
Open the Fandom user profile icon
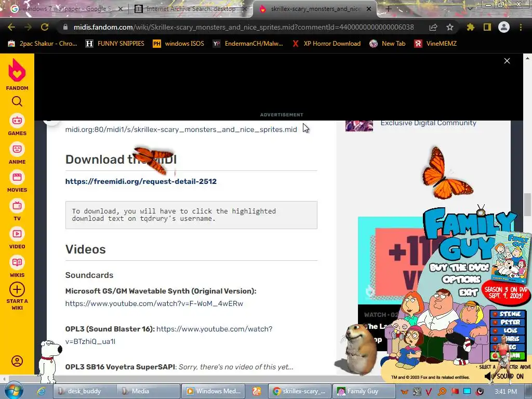pyautogui.click(x=17, y=361)
